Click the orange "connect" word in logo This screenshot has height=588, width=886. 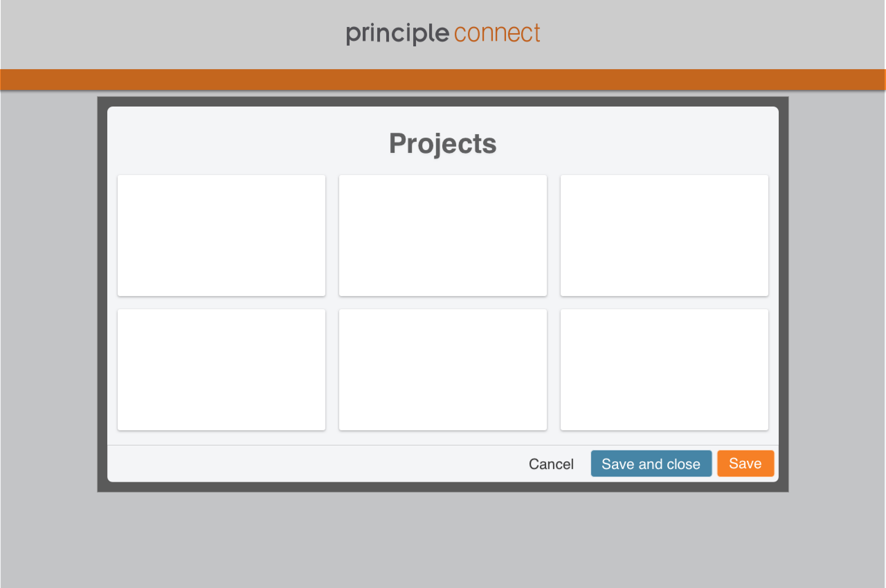coord(497,33)
